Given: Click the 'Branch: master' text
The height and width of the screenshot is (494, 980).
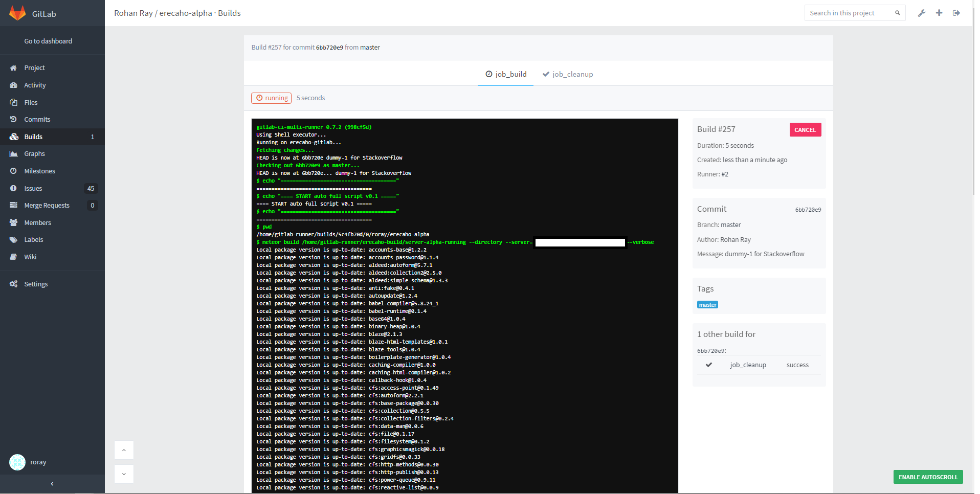Looking at the screenshot, I should 719,225.
